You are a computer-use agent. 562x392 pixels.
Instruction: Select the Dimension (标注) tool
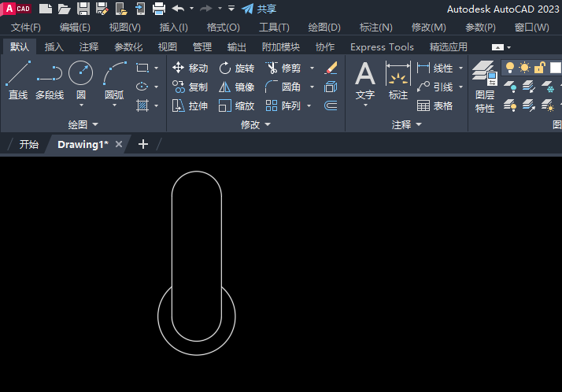point(398,80)
